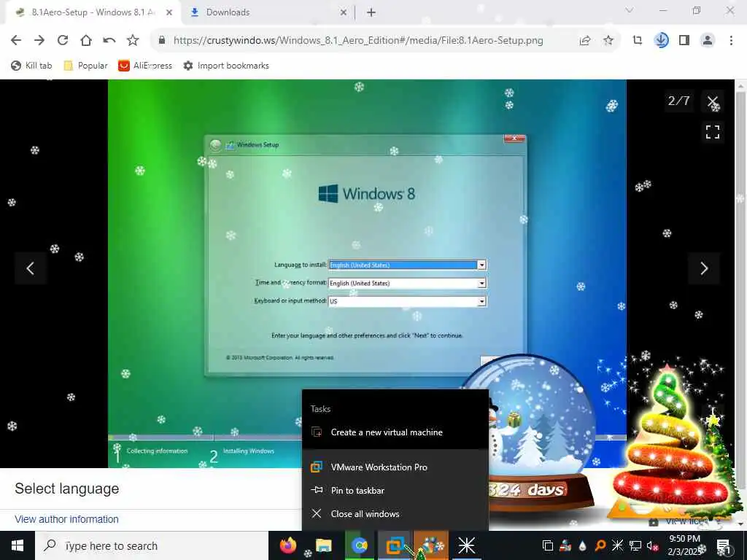Open the Popular bookmarks folder

(x=86, y=66)
